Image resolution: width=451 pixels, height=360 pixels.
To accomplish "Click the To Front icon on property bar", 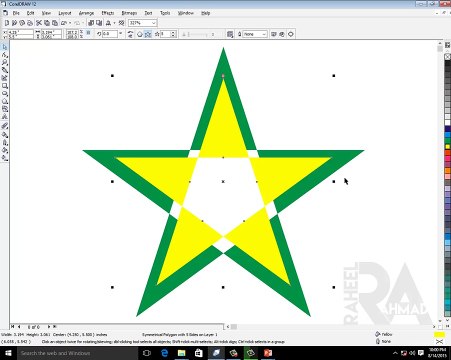I will coord(274,34).
